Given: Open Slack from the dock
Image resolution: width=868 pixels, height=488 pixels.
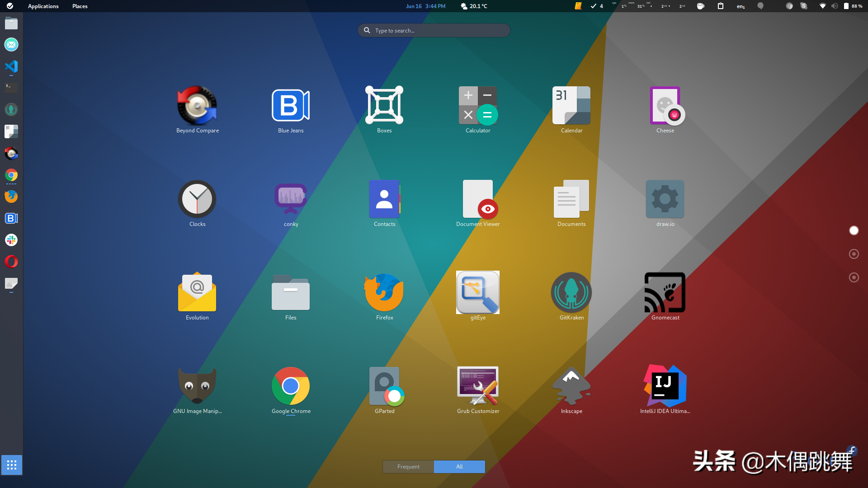Looking at the screenshot, I should click(x=11, y=240).
